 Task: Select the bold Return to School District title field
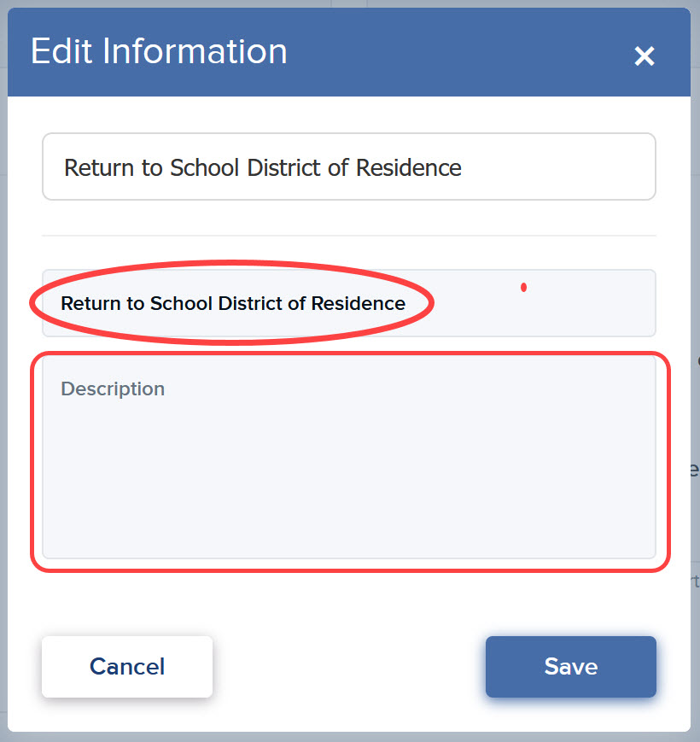[349, 303]
